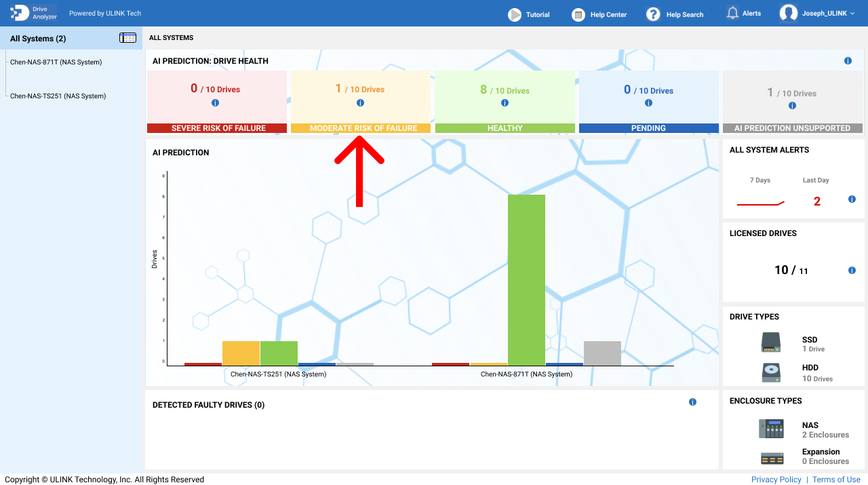Select the All Systems (2) header
Viewport: 868px width, 485px height.
coord(38,39)
